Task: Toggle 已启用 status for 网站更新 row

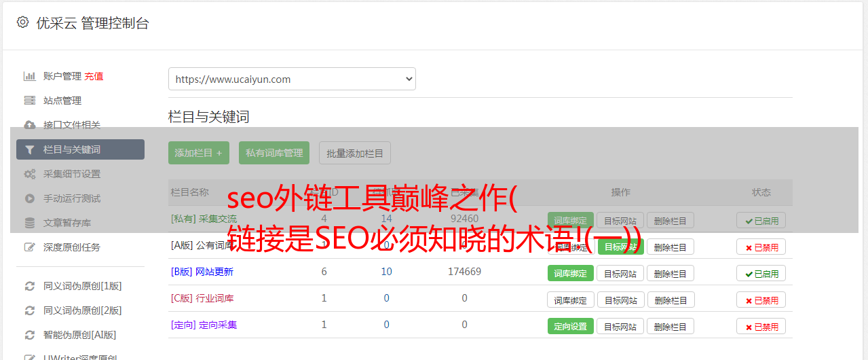Action: coord(761,274)
